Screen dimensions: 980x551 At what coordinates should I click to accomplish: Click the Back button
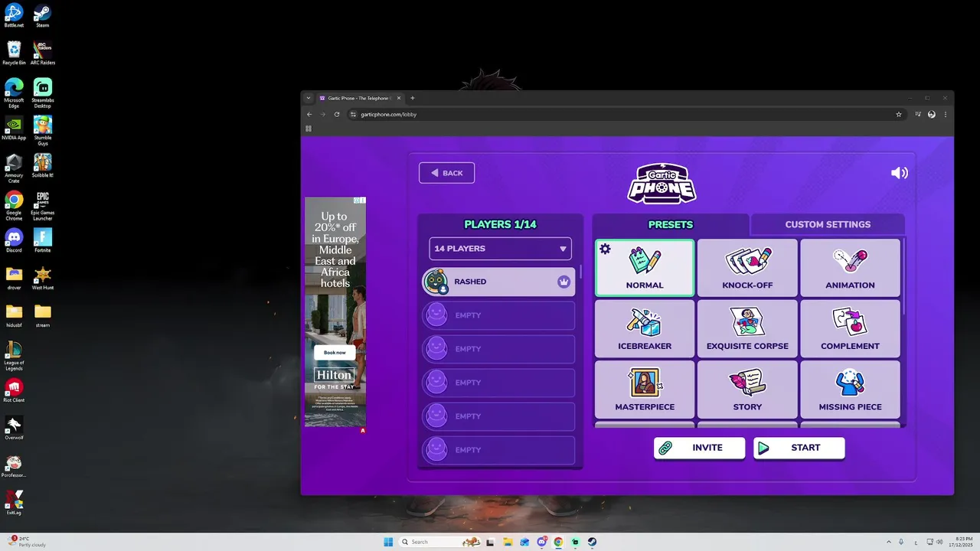[x=447, y=173]
